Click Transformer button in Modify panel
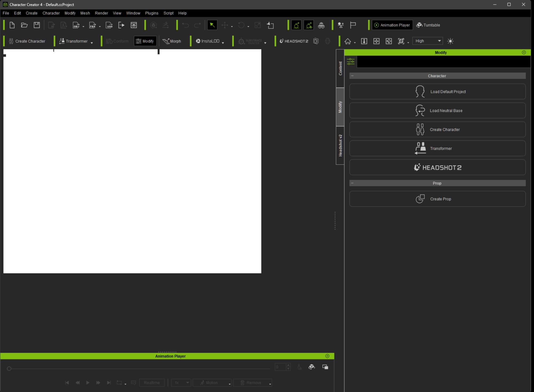Viewport: 534px width, 392px height. point(437,149)
